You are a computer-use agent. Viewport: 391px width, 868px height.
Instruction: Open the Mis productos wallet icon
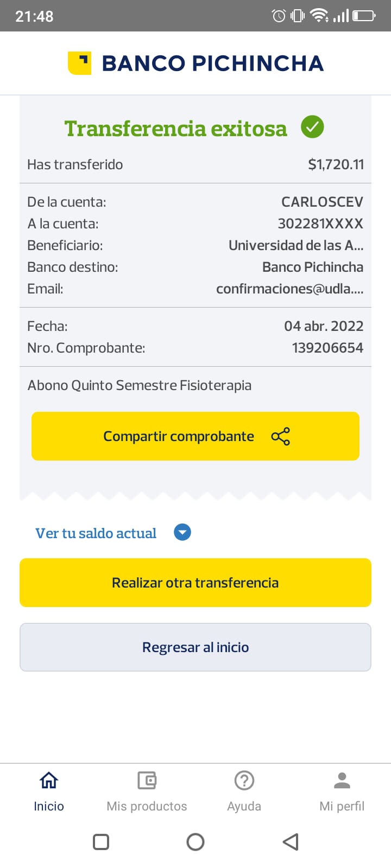click(x=147, y=781)
